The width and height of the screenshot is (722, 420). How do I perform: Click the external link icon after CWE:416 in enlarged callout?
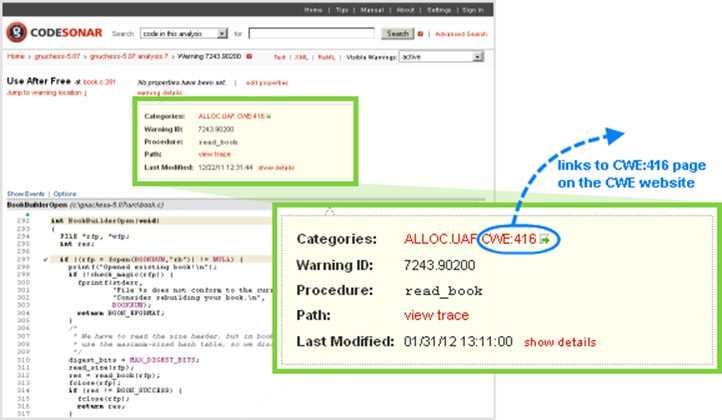pos(545,239)
